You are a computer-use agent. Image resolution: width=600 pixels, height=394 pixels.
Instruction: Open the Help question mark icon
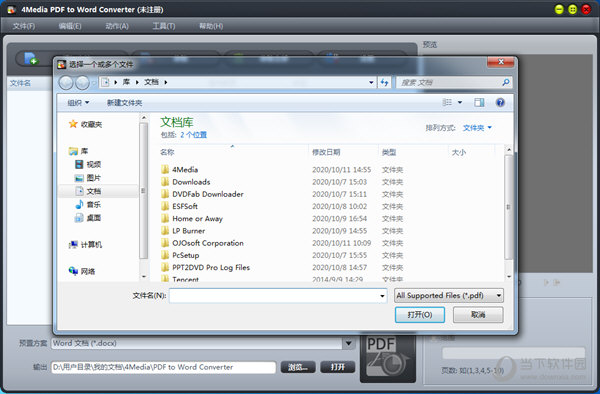tap(500, 103)
